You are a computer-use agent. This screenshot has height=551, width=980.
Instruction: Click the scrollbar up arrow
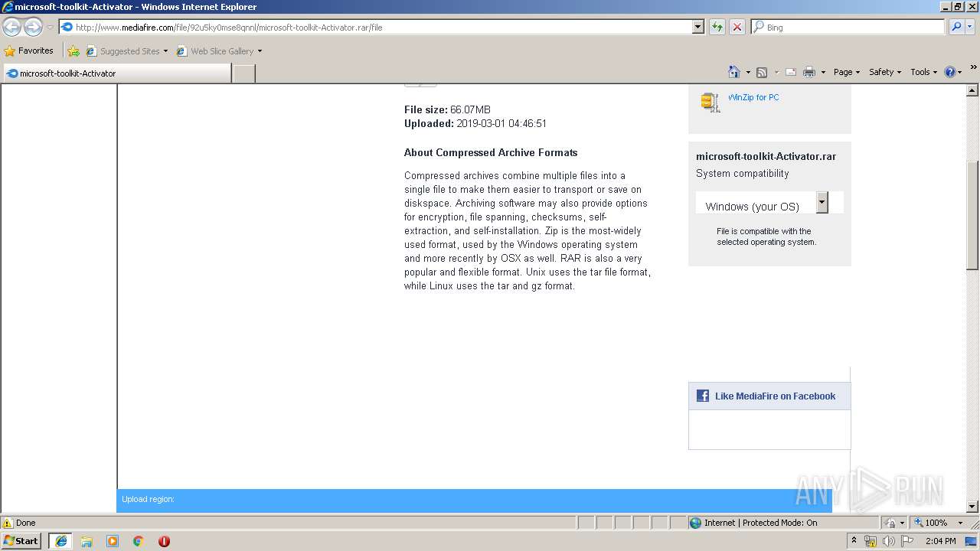tap(972, 90)
